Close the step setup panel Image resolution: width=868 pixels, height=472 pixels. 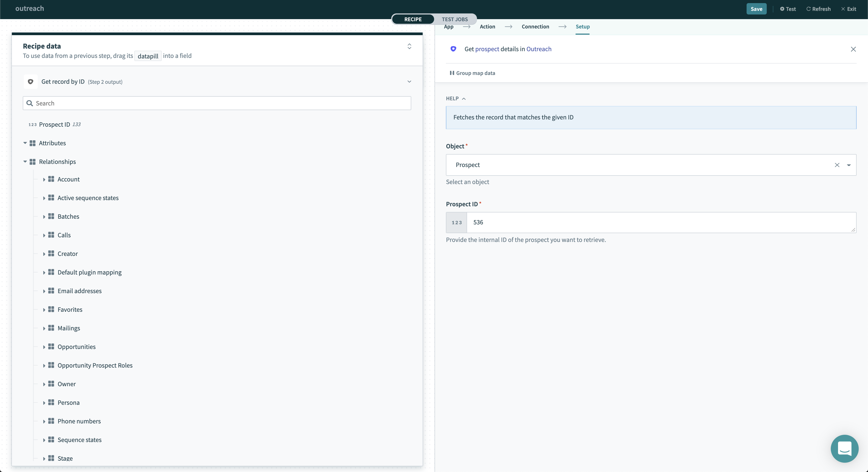pos(853,49)
